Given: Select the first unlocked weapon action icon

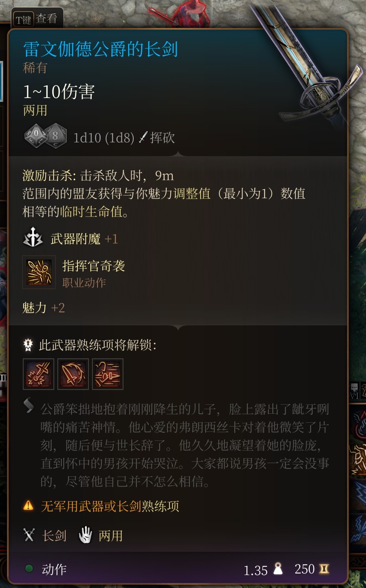Looking at the screenshot, I should pyautogui.click(x=39, y=374).
